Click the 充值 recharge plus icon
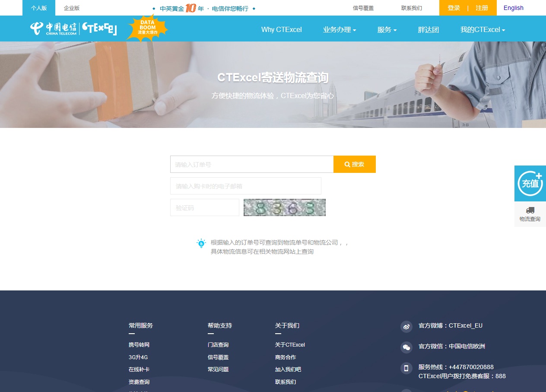Viewport: 546px width, 392px height. (530, 183)
